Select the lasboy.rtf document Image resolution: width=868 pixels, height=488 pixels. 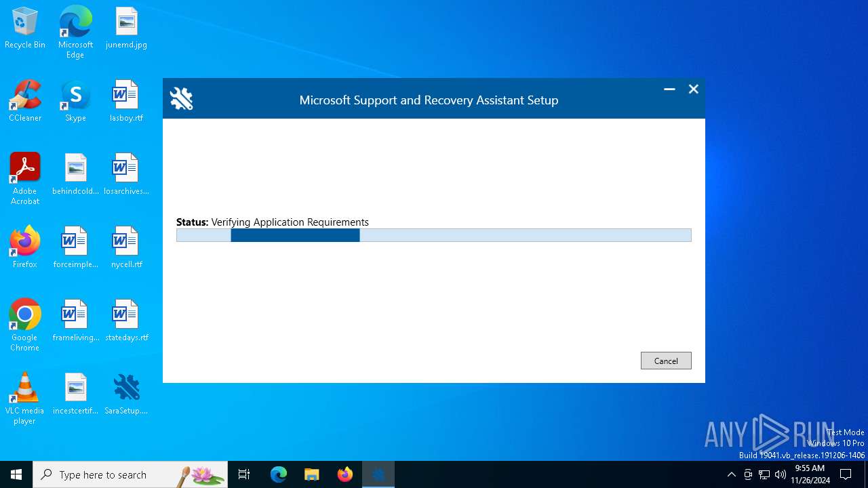(126, 101)
